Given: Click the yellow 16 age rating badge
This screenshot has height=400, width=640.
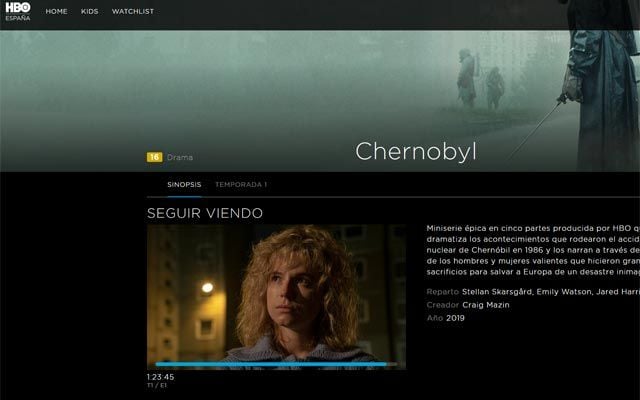Looking at the screenshot, I should (154, 157).
